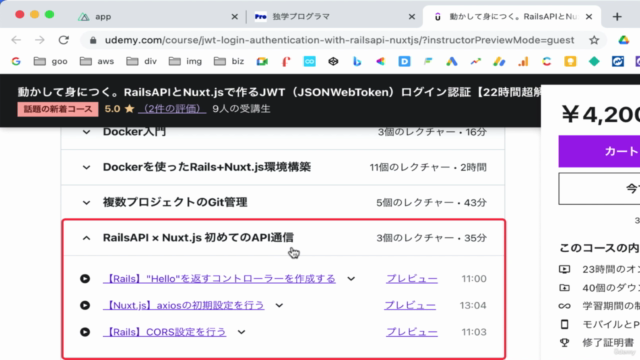Play the axios setup lecture icon
This screenshot has width=640, height=360.
(x=85, y=305)
